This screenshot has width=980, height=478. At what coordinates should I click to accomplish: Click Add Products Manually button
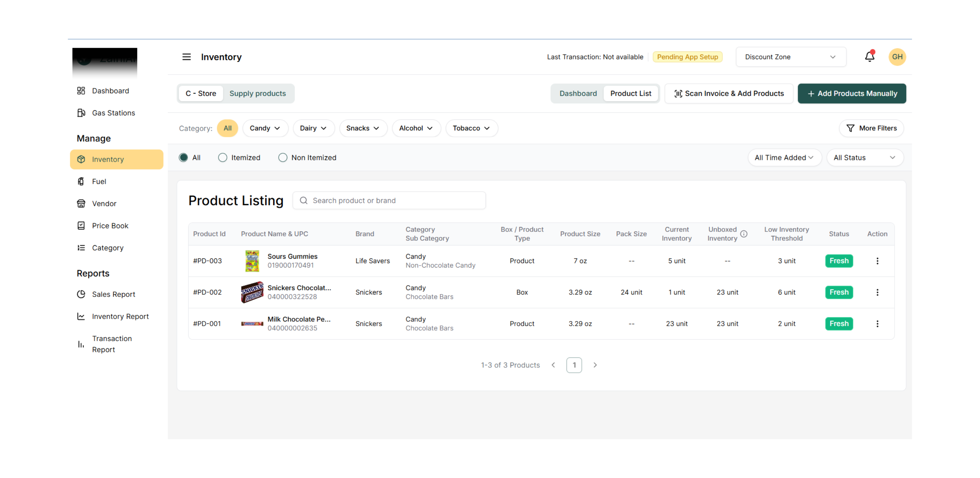click(x=851, y=94)
